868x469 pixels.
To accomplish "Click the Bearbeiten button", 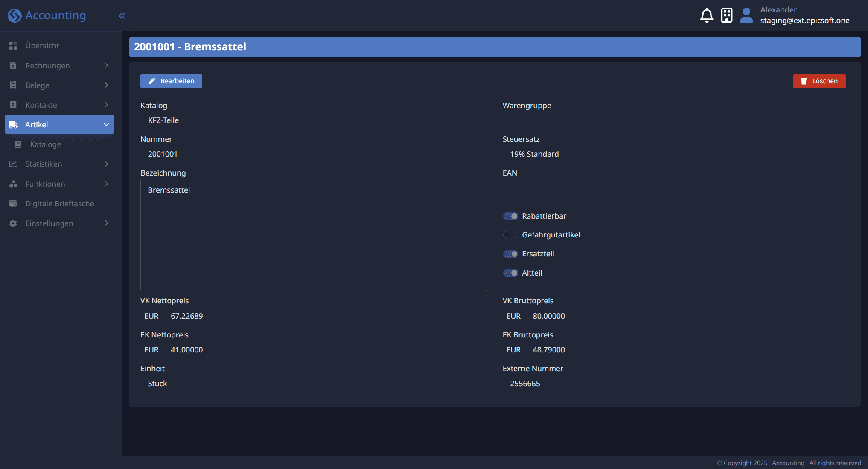I will 171,81.
